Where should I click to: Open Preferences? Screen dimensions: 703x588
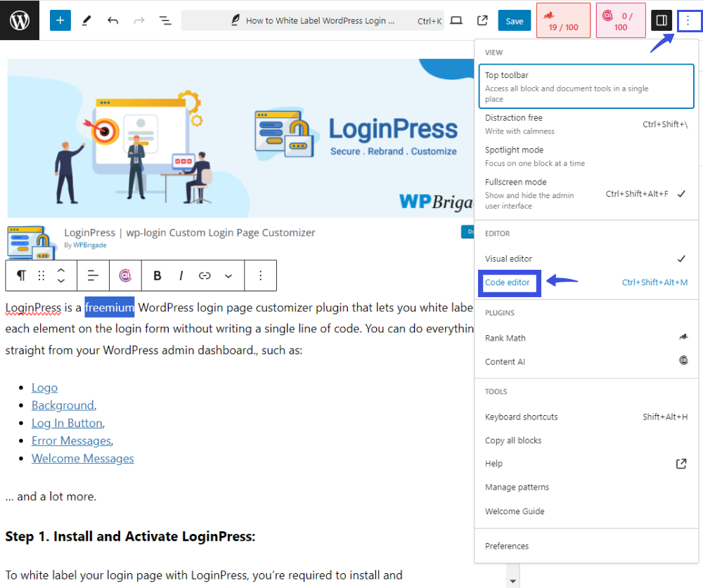586,546
